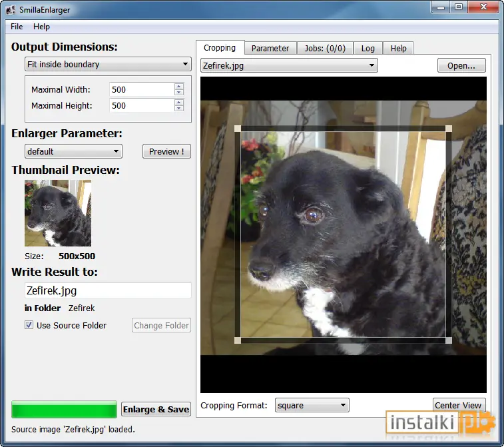Screen dimensions: 504x447
Task: Decrease Maximal Width with down arrow
Action: 179,93
